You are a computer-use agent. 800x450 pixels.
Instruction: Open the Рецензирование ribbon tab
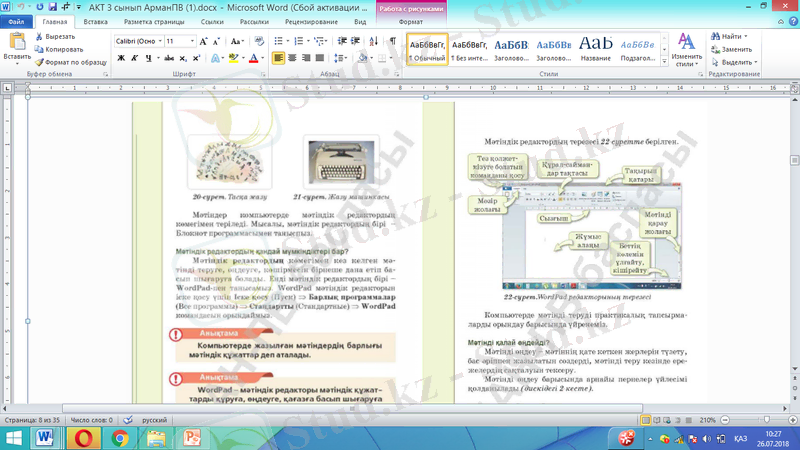pos(310,20)
